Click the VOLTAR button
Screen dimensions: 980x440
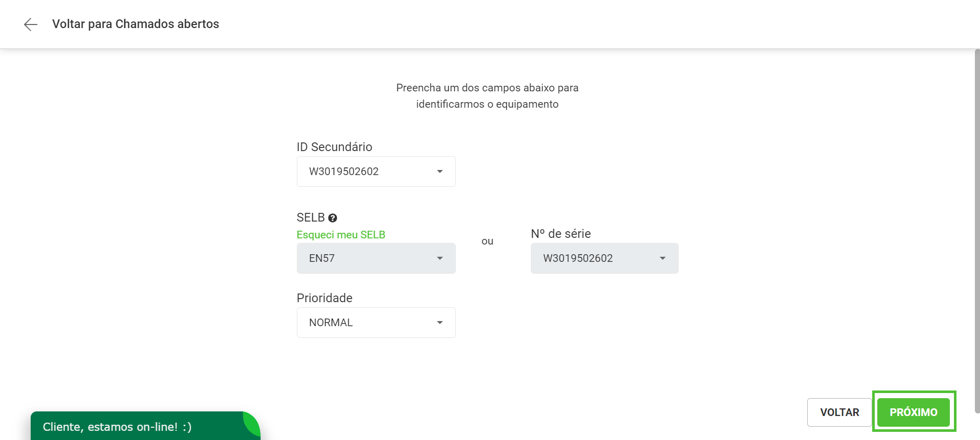click(839, 412)
